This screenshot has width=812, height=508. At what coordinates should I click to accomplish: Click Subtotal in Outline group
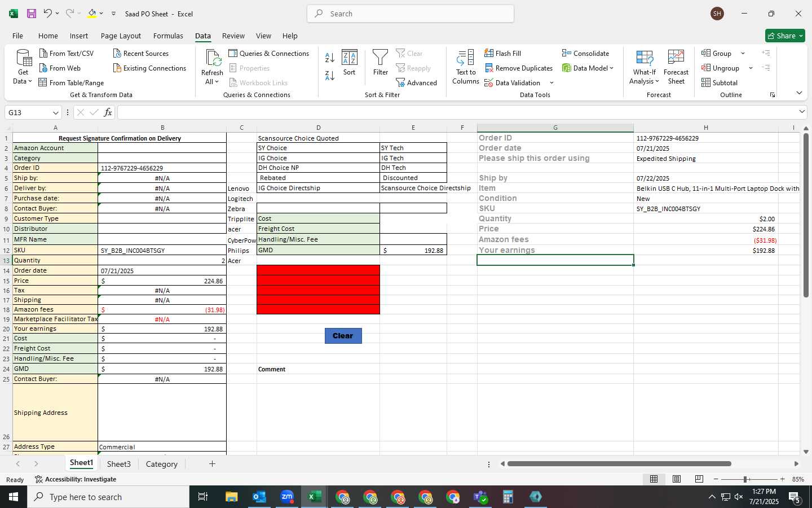(x=720, y=82)
